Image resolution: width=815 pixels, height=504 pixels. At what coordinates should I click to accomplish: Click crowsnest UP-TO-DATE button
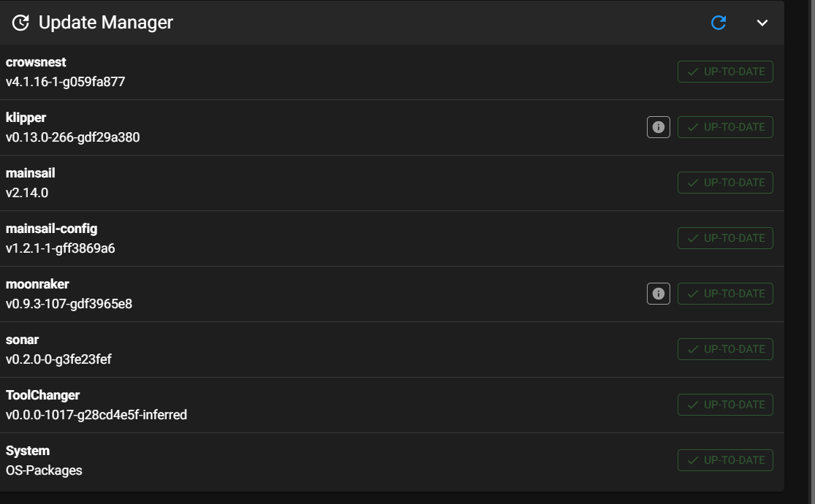(725, 72)
